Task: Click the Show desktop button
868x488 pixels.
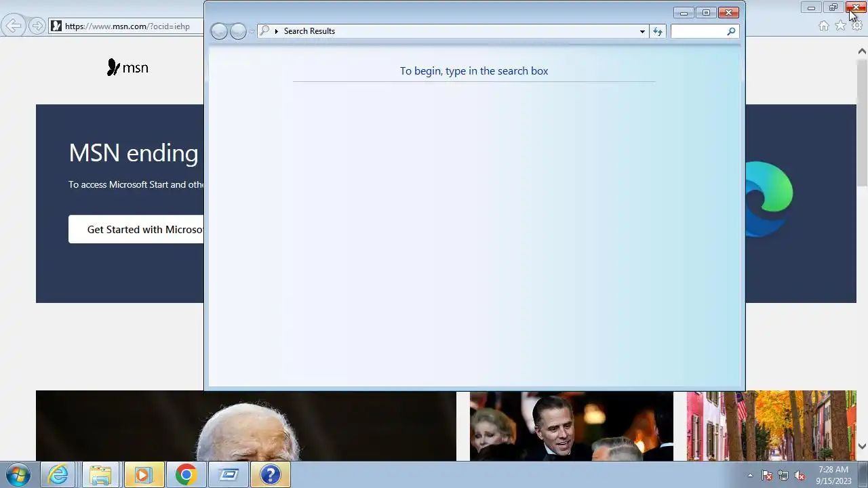Action: click(x=863, y=474)
